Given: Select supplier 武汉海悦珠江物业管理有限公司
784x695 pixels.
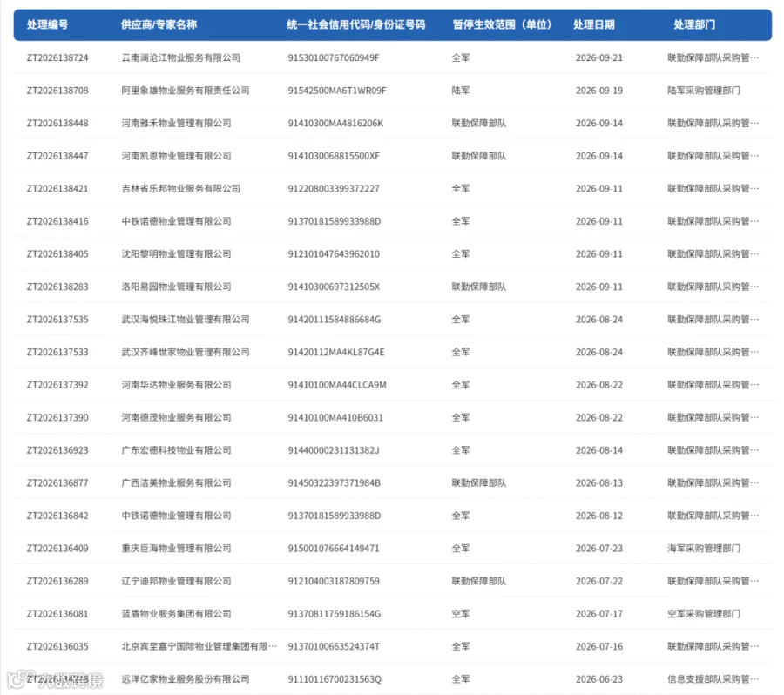Looking at the screenshot, I should tap(186, 320).
